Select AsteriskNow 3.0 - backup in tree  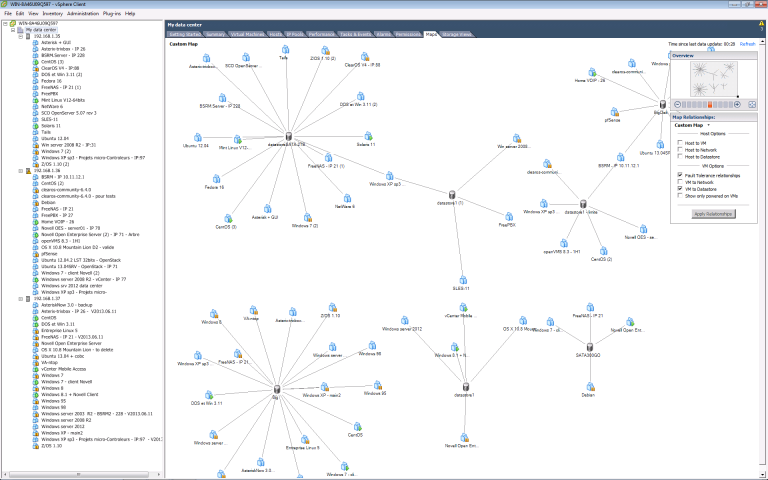pos(67,305)
